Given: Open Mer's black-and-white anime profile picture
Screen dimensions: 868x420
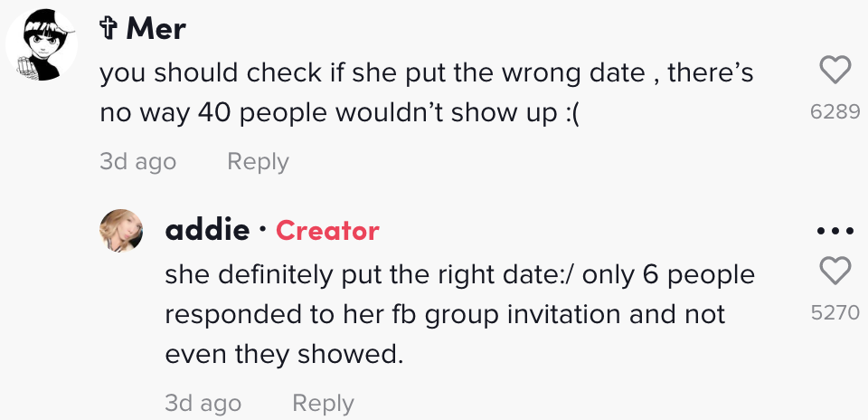Looking at the screenshot, I should point(42,45).
